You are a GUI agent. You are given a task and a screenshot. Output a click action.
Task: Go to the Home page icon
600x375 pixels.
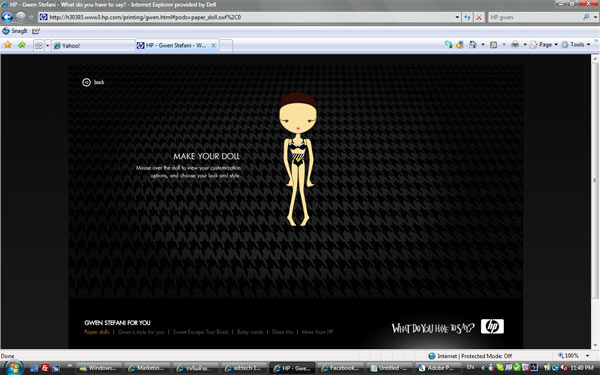473,45
